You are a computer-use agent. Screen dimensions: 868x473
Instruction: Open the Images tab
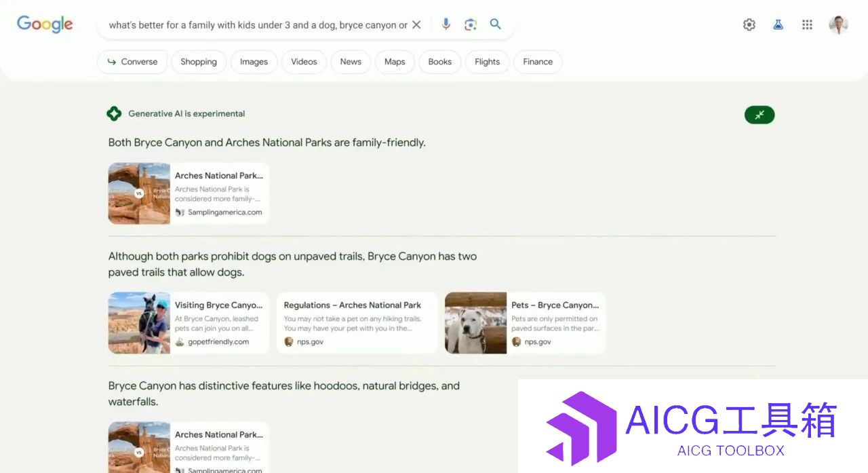point(254,62)
